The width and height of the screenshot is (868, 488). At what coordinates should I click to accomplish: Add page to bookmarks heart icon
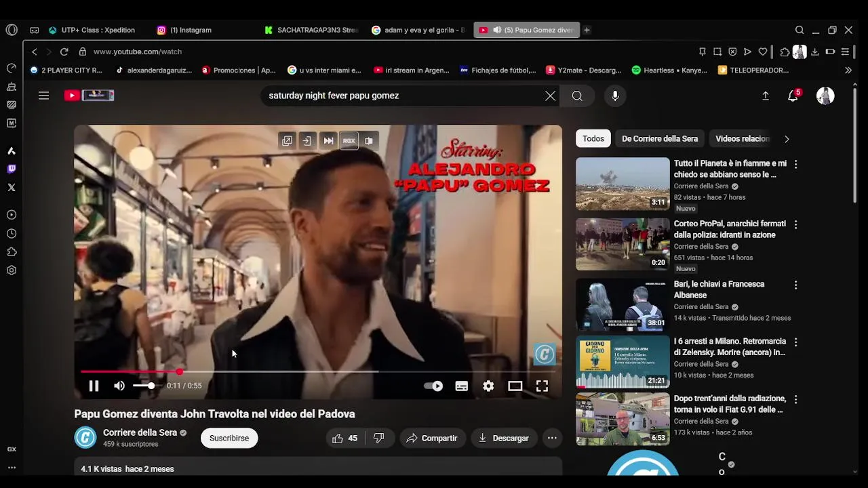[763, 52]
